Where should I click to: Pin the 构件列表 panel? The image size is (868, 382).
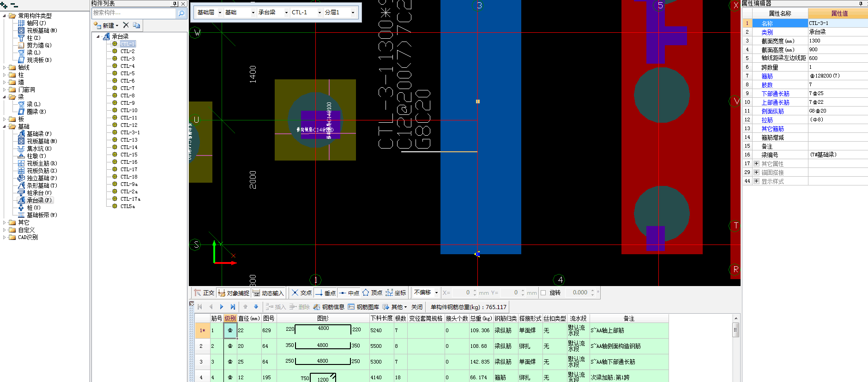175,4
